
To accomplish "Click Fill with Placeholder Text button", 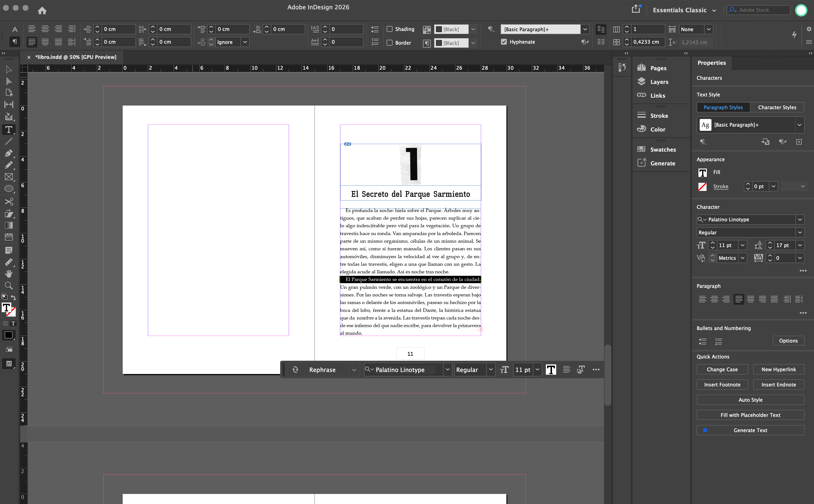I will click(x=750, y=415).
